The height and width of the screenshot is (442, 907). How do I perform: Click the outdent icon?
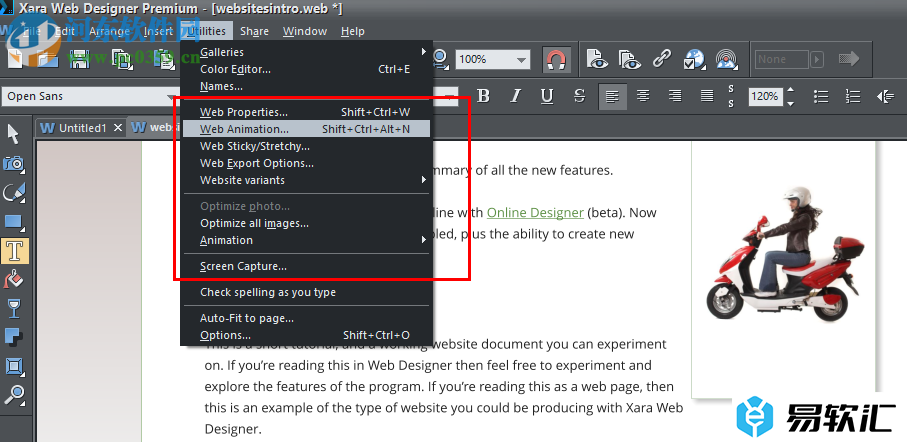885,96
